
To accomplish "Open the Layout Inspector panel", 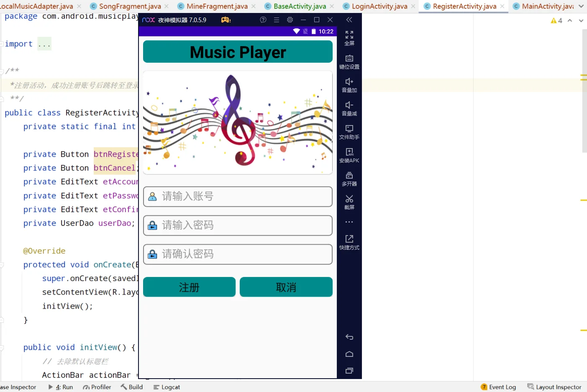I will (x=554, y=387).
